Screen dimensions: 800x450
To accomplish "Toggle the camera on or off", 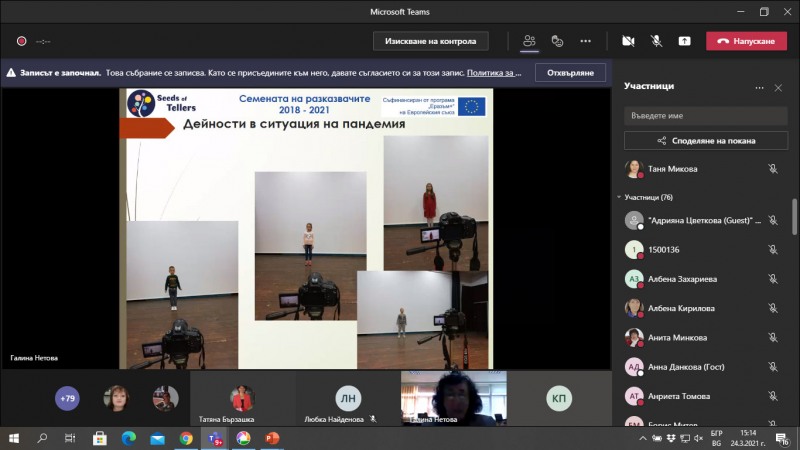I will pos(628,41).
